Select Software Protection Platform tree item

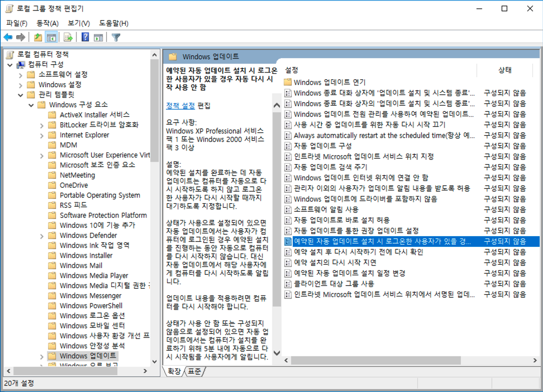coord(103,215)
